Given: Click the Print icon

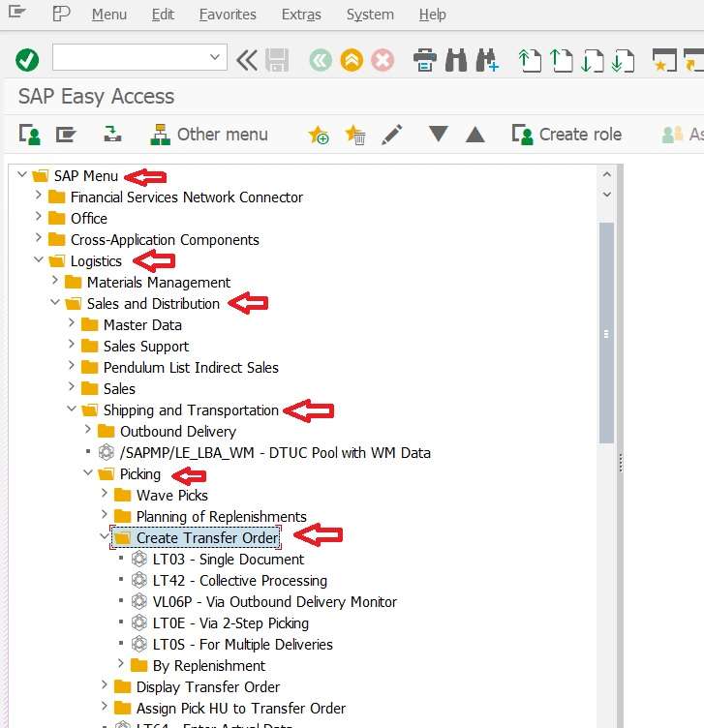Looking at the screenshot, I should tap(425, 60).
